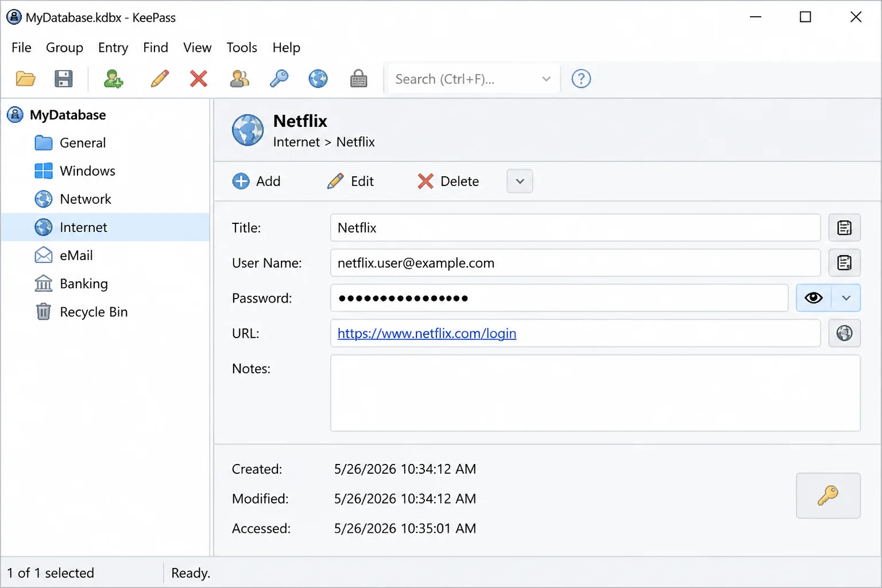
Task: Open help via the question mark icon
Action: [x=581, y=79]
